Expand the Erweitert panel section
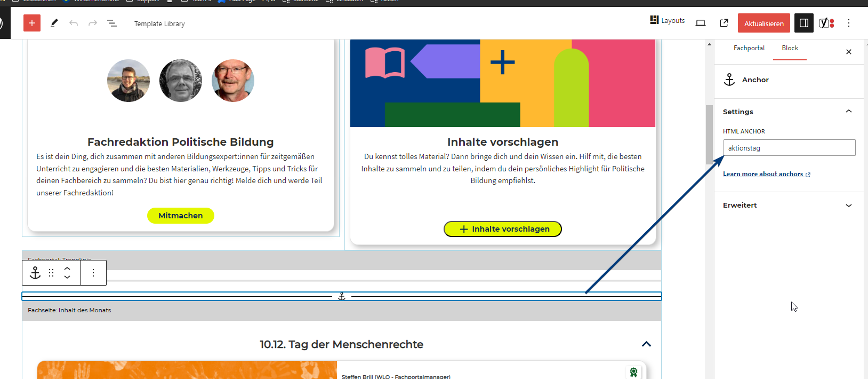Image resolution: width=868 pixels, height=379 pixels. (x=848, y=206)
